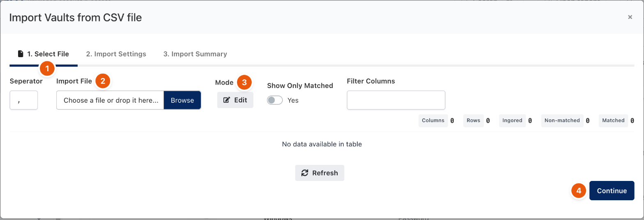
Task: Open the 1. Select File tab
Action: (43, 54)
